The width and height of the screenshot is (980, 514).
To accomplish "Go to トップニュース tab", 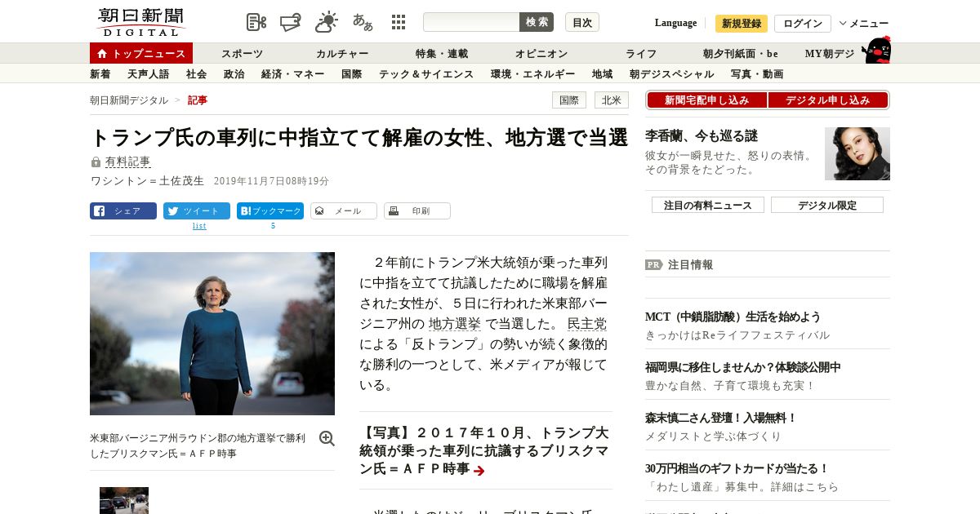I will click(x=141, y=53).
